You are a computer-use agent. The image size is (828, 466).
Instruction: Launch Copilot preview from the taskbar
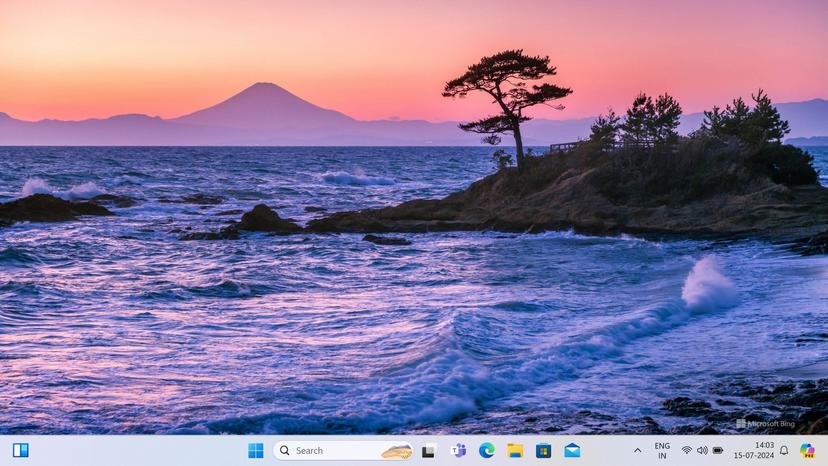pyautogui.click(x=807, y=450)
